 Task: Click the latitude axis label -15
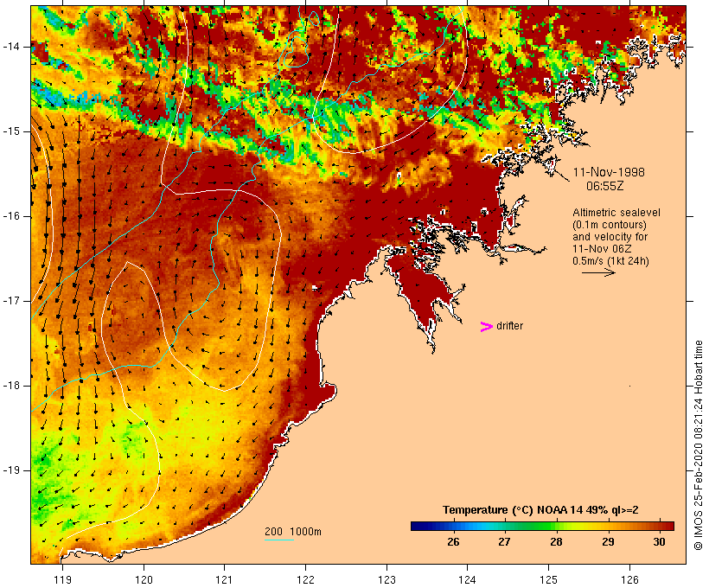(x=10, y=131)
